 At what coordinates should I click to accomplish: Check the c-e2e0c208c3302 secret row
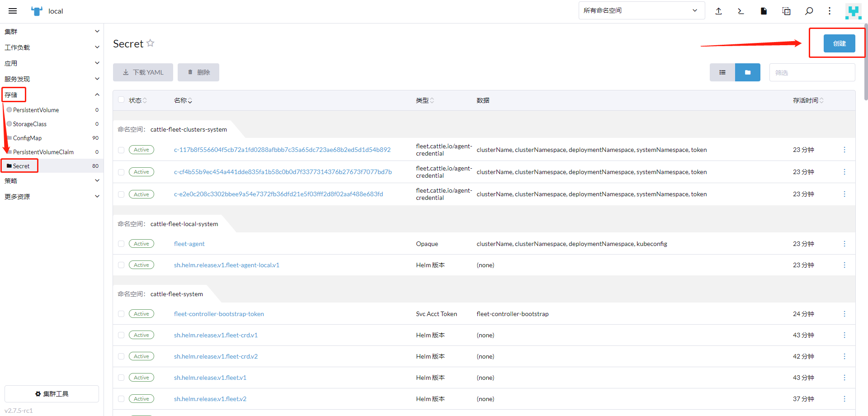point(121,194)
